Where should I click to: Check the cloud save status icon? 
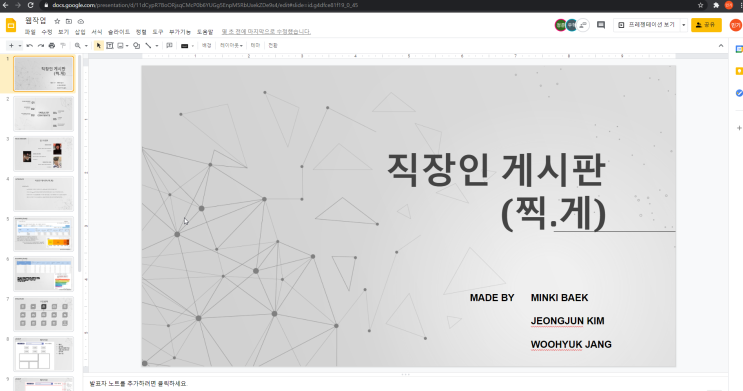coord(81,21)
